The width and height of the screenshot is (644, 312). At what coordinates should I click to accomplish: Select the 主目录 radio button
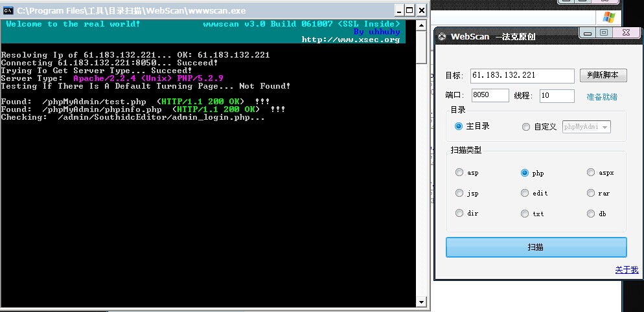click(x=459, y=126)
